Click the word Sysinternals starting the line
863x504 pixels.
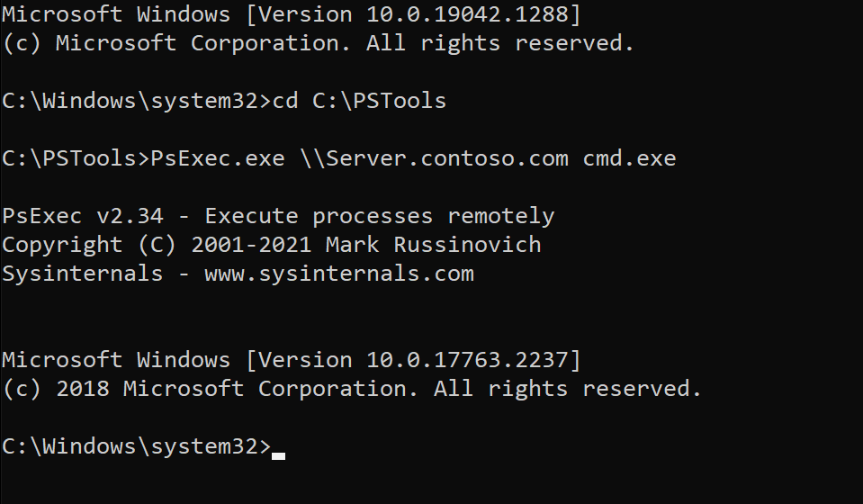pyautogui.click(x=82, y=274)
